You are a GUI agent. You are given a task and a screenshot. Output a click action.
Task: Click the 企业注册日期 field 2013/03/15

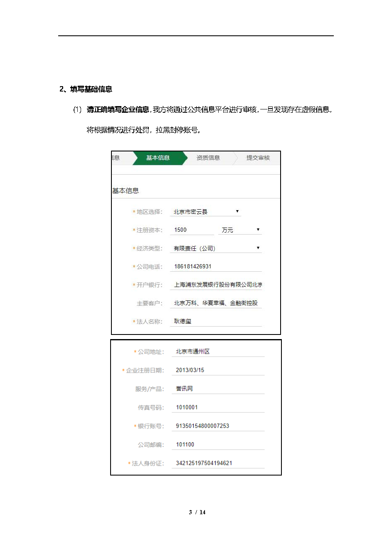(x=218, y=370)
